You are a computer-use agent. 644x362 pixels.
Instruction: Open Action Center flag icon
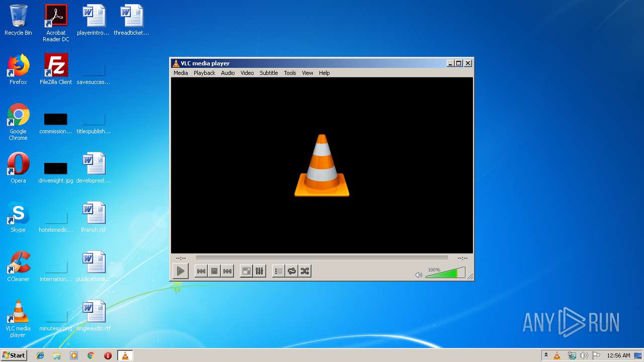point(596,355)
